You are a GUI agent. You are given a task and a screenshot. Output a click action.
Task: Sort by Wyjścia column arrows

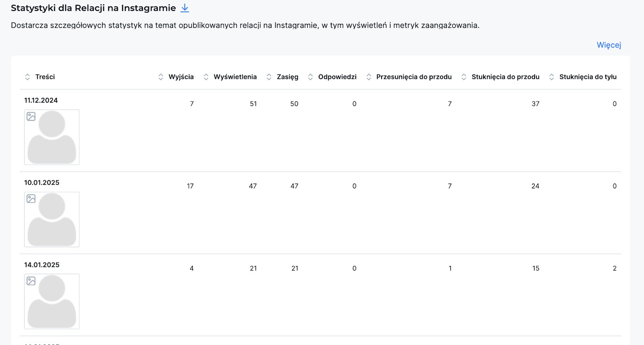161,77
